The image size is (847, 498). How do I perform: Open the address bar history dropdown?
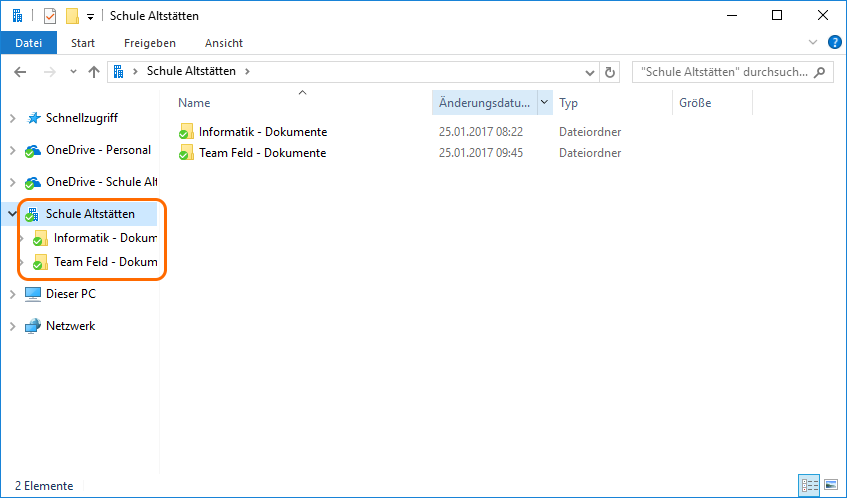click(590, 72)
